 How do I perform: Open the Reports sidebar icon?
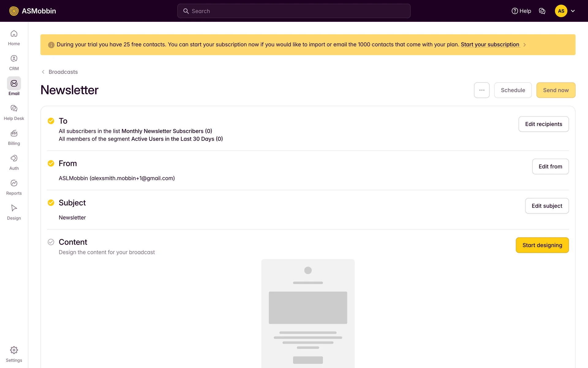(14, 183)
